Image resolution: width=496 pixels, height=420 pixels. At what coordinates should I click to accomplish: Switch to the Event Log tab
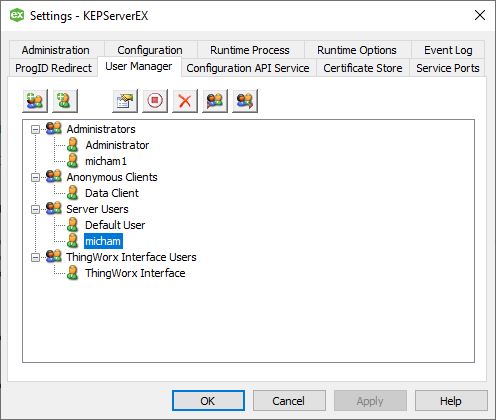448,50
